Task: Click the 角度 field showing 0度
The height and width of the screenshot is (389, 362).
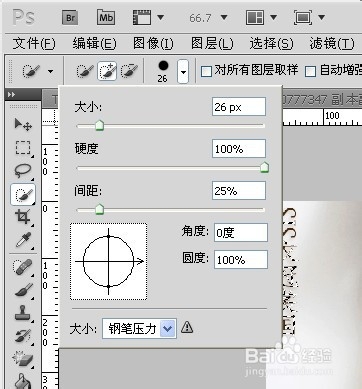Action: pyautogui.click(x=241, y=232)
